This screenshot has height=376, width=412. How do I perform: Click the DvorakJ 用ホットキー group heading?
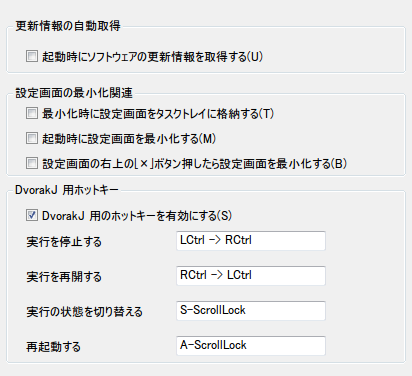click(67, 190)
